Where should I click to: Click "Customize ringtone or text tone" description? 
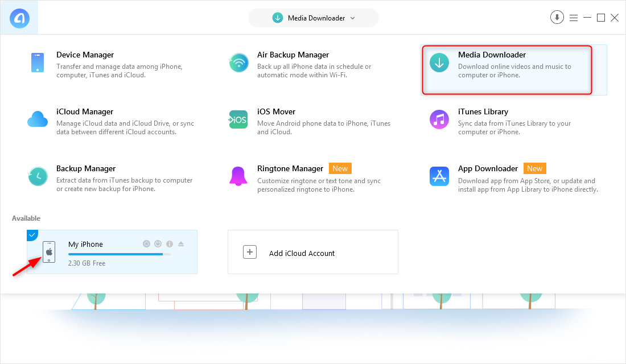click(x=319, y=185)
